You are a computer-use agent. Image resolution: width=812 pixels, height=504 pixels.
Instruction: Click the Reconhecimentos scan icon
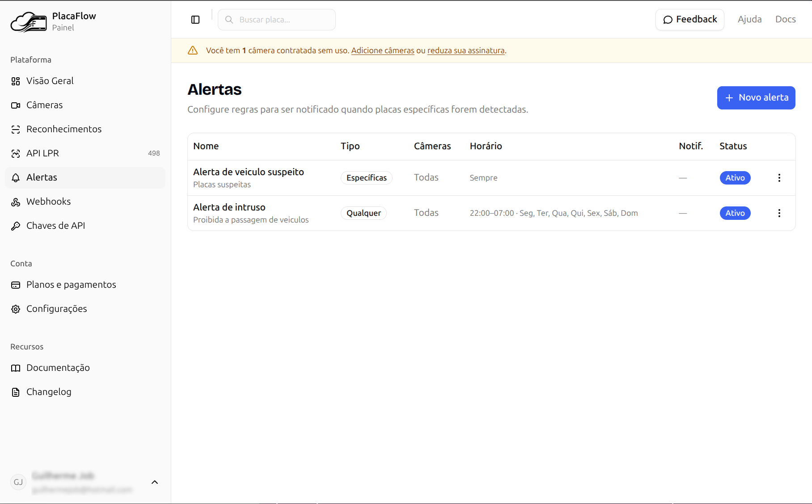[16, 130]
